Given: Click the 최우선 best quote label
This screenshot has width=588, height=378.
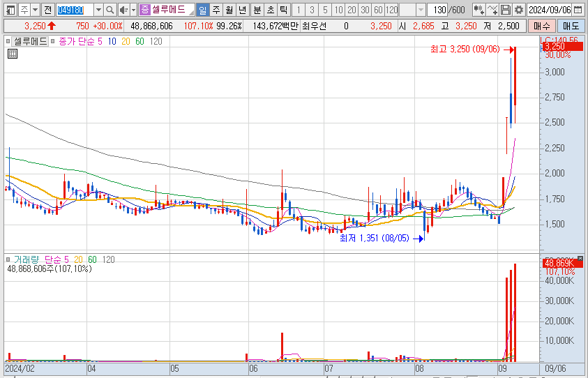Looking at the screenshot, I should pos(315,26).
